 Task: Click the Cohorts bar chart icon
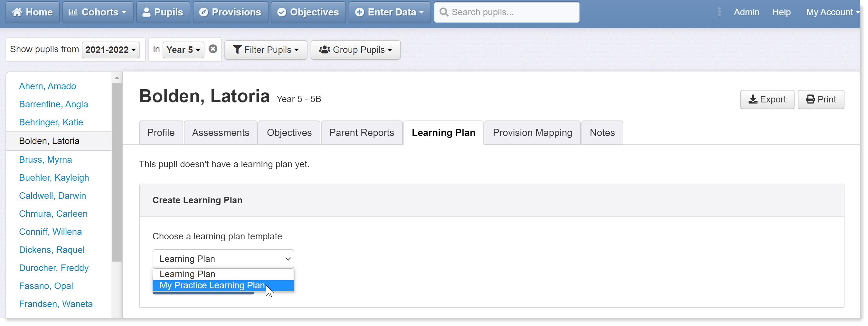point(73,12)
